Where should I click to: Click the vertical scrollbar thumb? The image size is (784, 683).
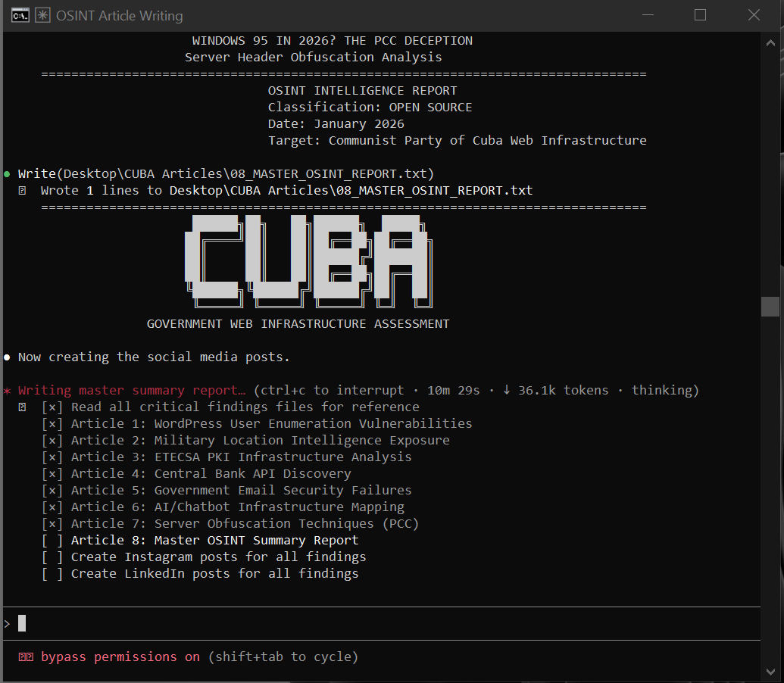tap(770, 306)
